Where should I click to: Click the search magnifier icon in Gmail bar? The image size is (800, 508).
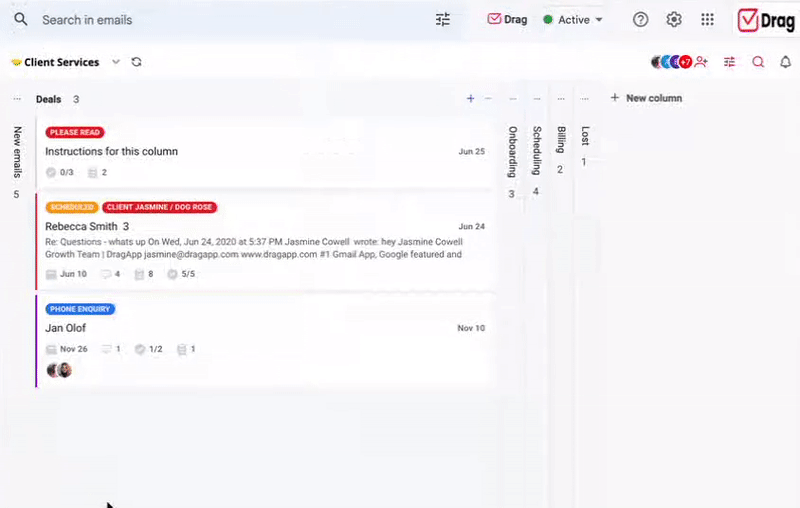point(20,19)
